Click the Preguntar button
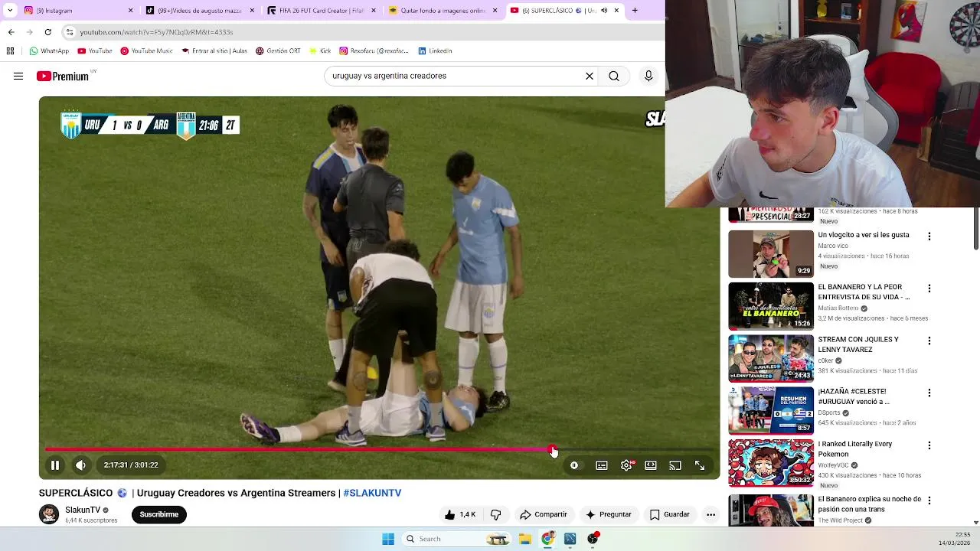This screenshot has width=980, height=551. click(x=609, y=515)
